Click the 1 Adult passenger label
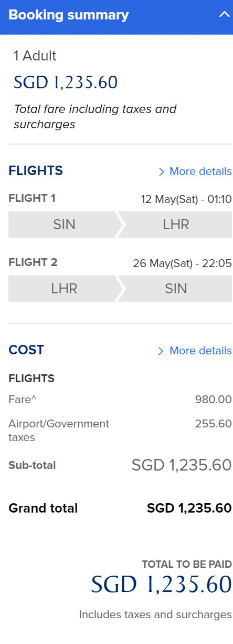 [x=35, y=56]
